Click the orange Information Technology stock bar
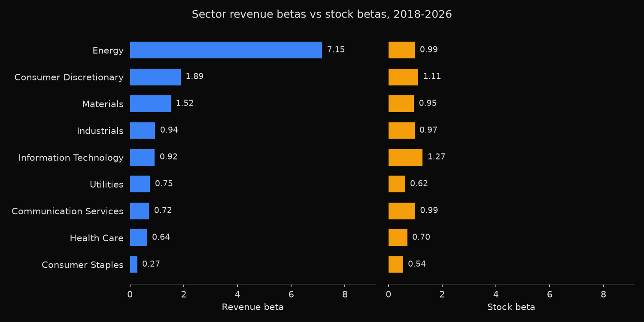This screenshot has width=644, height=322. point(405,157)
